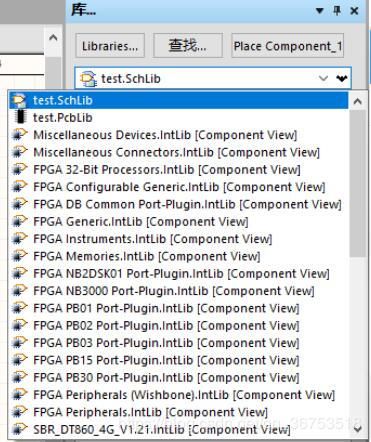The height and width of the screenshot is (442, 371).
Task: Pin the Libraries panel with the pushpin icon
Action: tap(337, 11)
